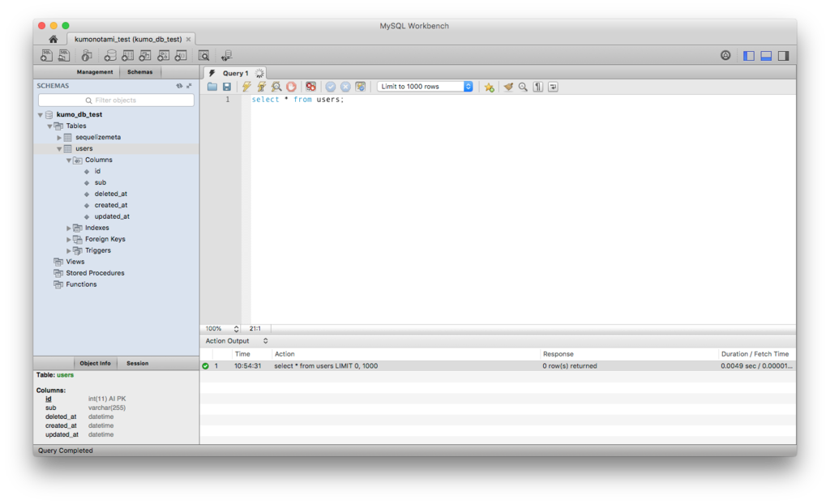Create a new table icon

(127, 55)
